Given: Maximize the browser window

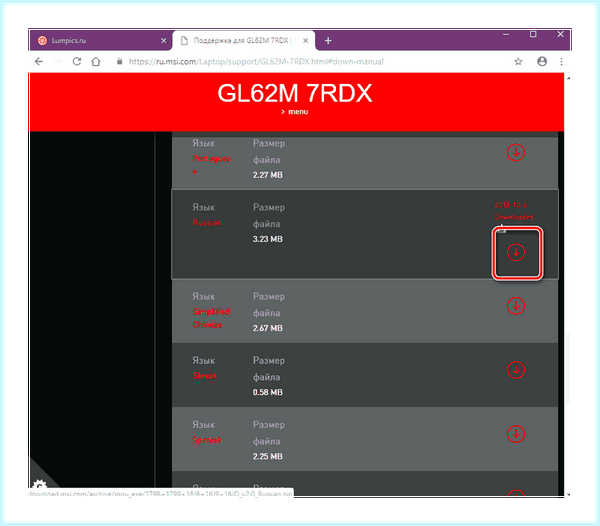Looking at the screenshot, I should [533, 34].
